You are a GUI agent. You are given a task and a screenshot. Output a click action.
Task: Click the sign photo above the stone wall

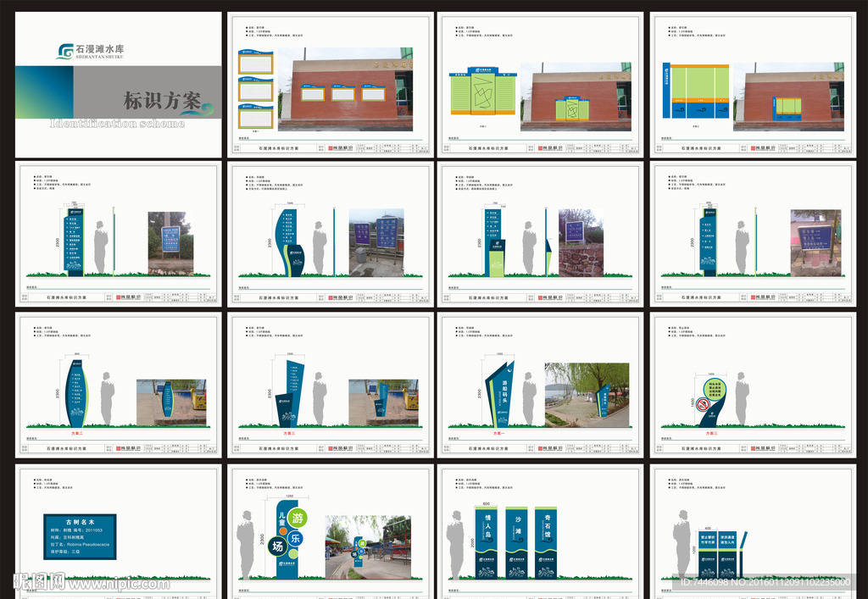(x=581, y=242)
